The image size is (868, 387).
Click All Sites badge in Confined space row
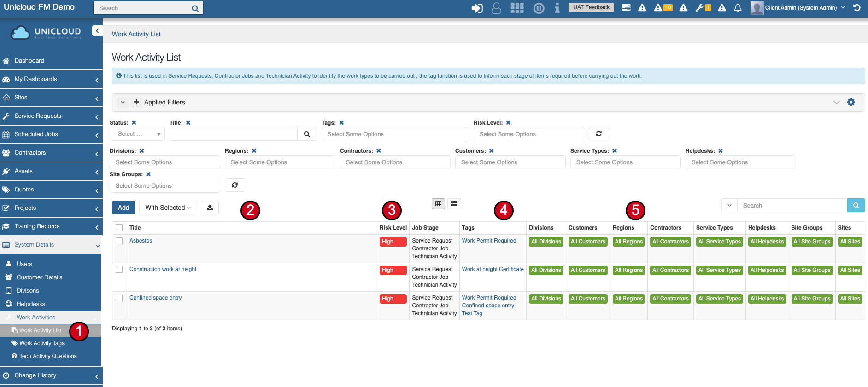coord(850,299)
